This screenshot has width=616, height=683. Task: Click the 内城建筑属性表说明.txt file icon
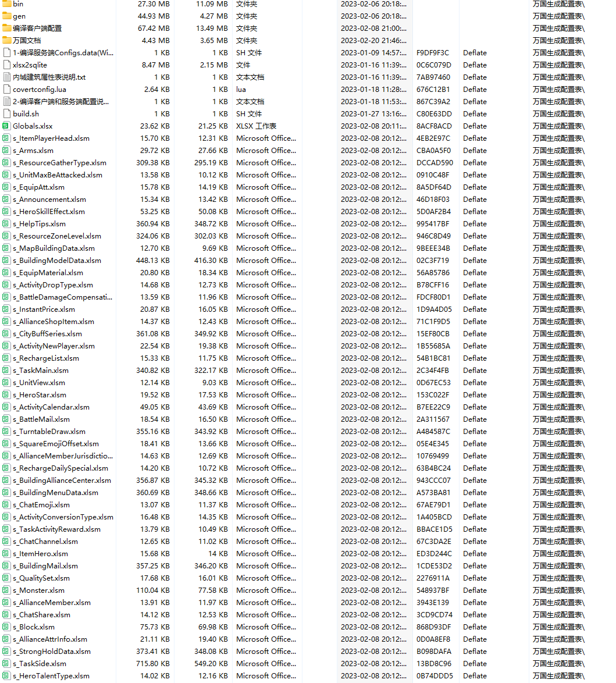[x=6, y=77]
